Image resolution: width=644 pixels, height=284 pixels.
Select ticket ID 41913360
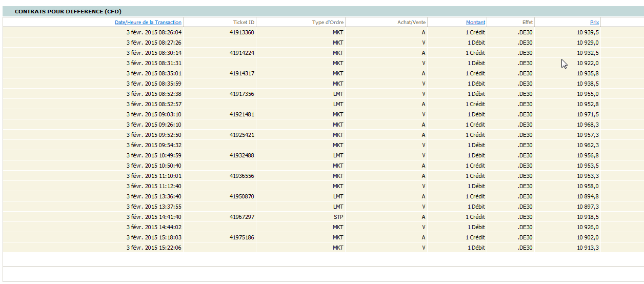click(x=242, y=32)
